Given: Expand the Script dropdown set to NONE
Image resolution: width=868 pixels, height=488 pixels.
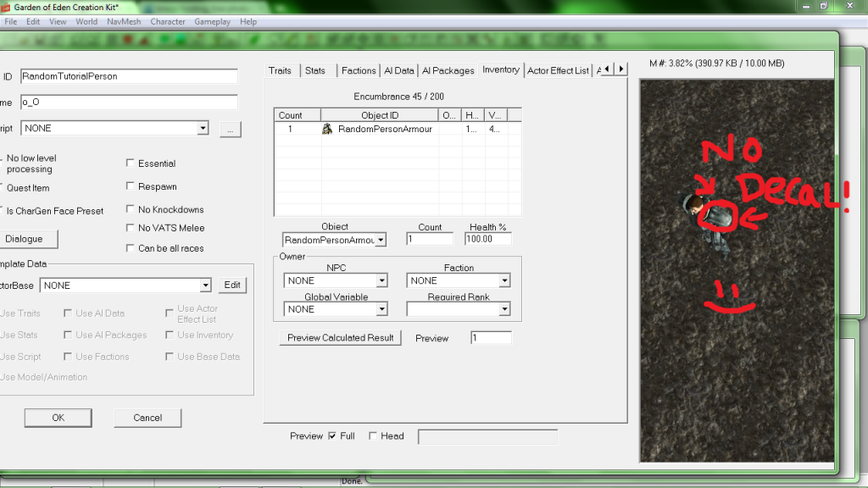Looking at the screenshot, I should [x=203, y=128].
